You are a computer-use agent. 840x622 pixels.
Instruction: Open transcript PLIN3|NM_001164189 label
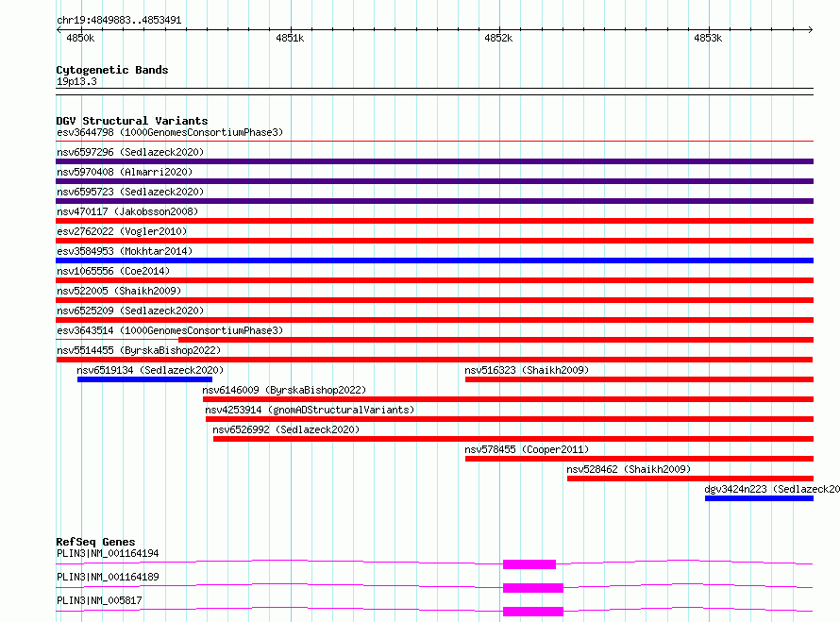tap(108, 577)
